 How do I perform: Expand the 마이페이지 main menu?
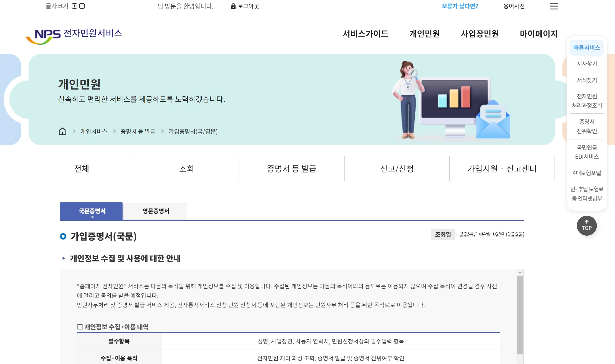click(538, 34)
